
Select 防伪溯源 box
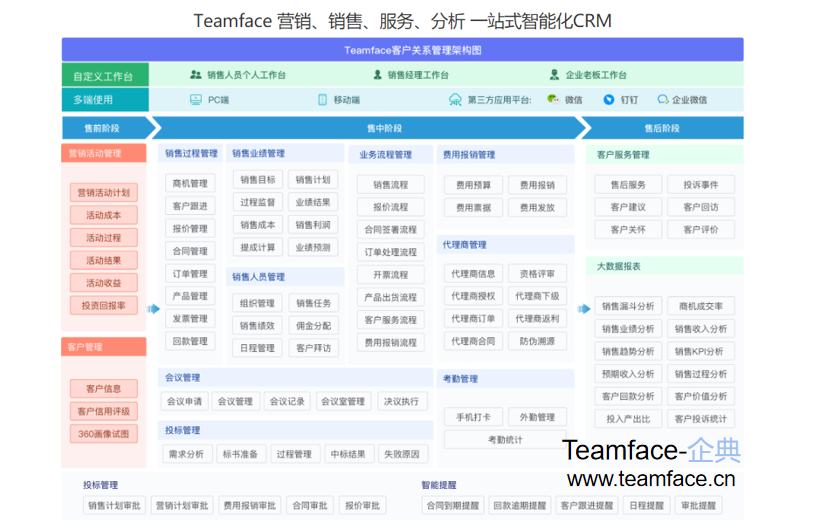point(537,341)
